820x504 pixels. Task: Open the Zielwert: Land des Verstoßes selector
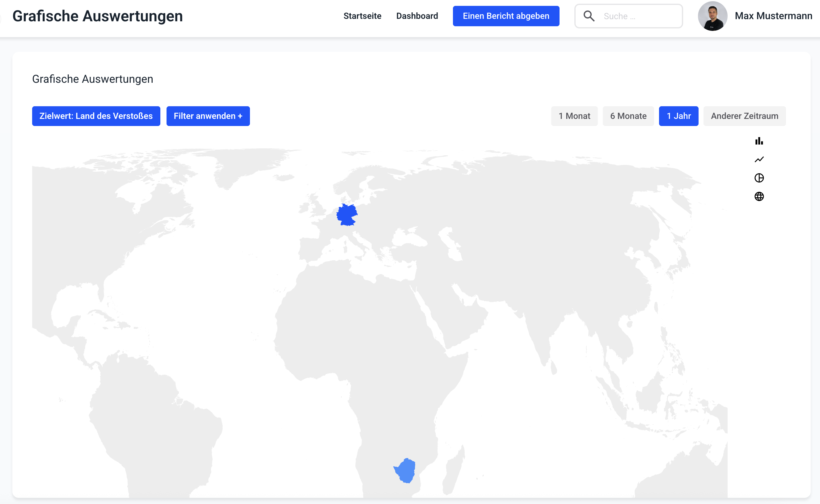coord(96,116)
